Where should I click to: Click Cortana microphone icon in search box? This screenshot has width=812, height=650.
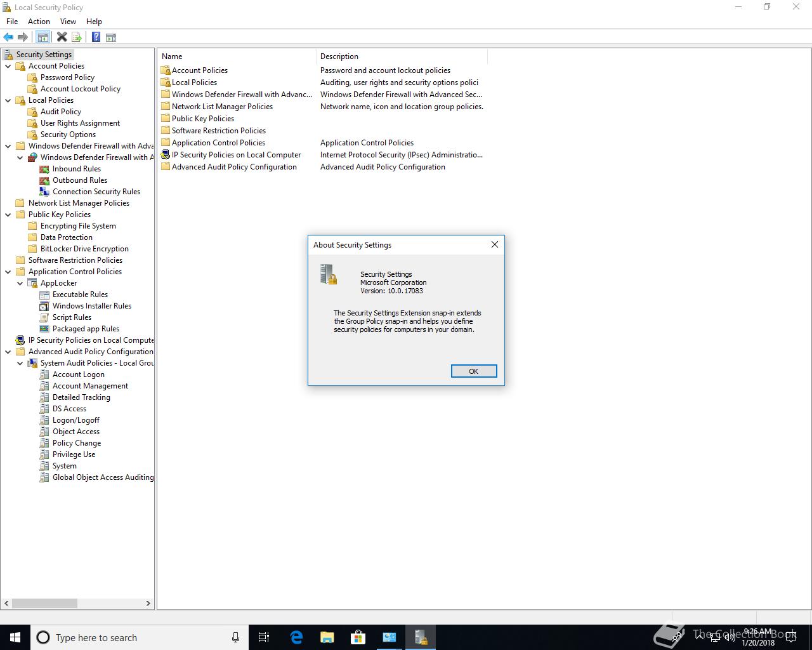[235, 637]
